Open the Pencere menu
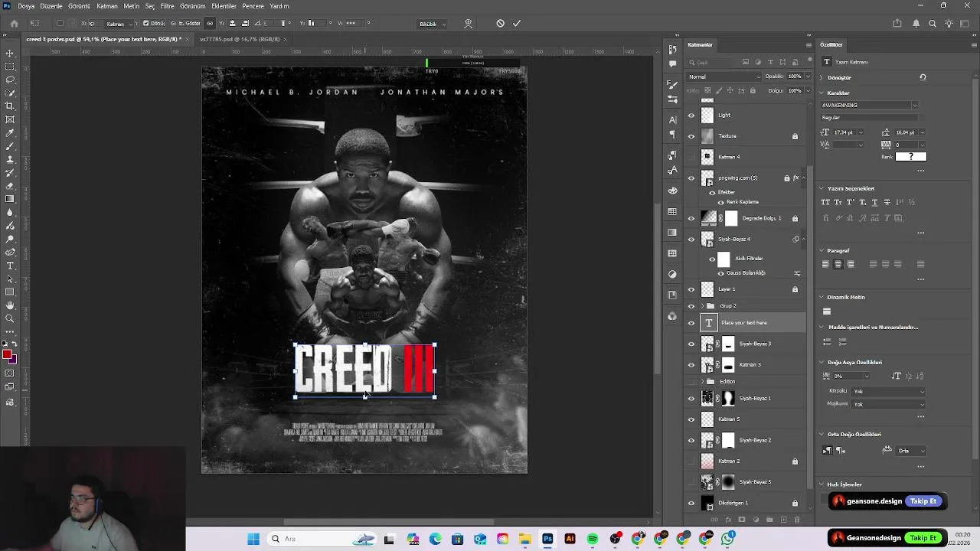Image resolution: width=980 pixels, height=551 pixels. [253, 5]
